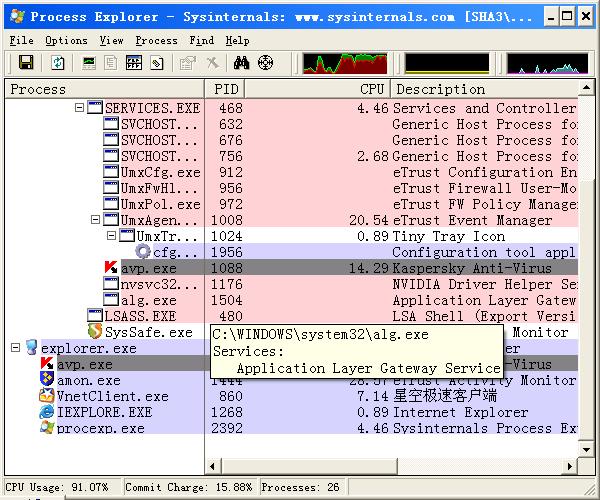
Task: Collapse the explorer.exe tree node
Action: coord(15,348)
